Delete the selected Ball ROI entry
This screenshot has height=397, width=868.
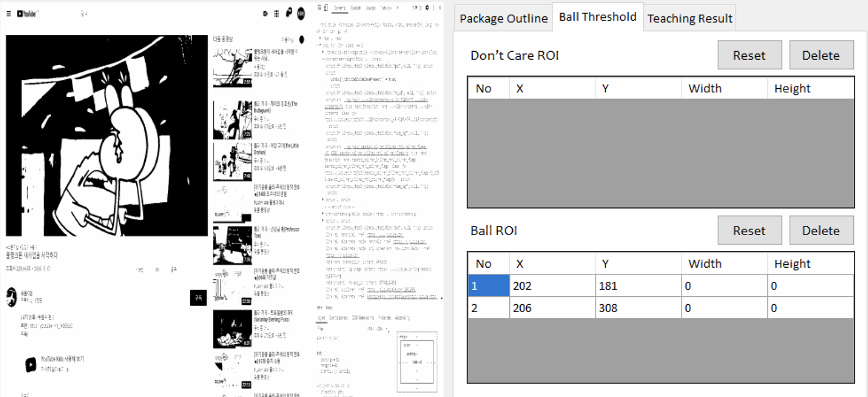[821, 231]
